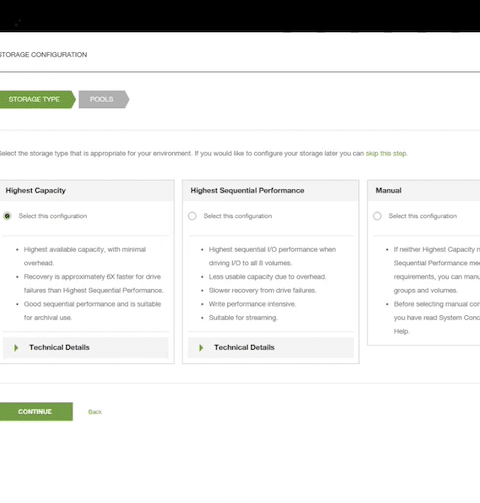Click 'Highest sequential I/O performance' bullet
Viewport: 480px width, 503px height.
point(272,256)
